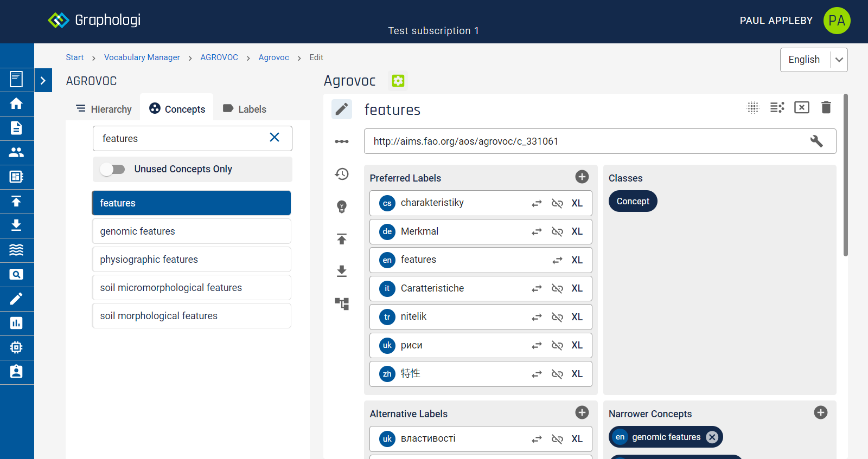
Task: Open the pencil icon in left sidebar
Action: tap(16, 299)
